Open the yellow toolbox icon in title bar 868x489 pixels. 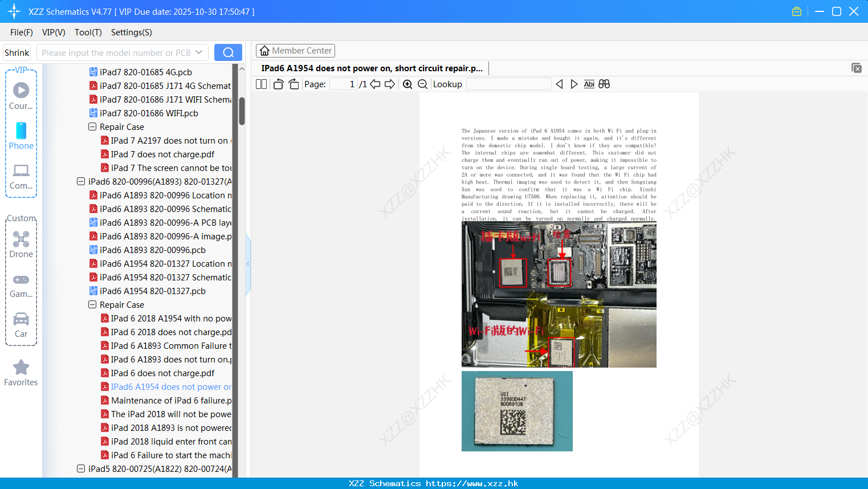[797, 11]
